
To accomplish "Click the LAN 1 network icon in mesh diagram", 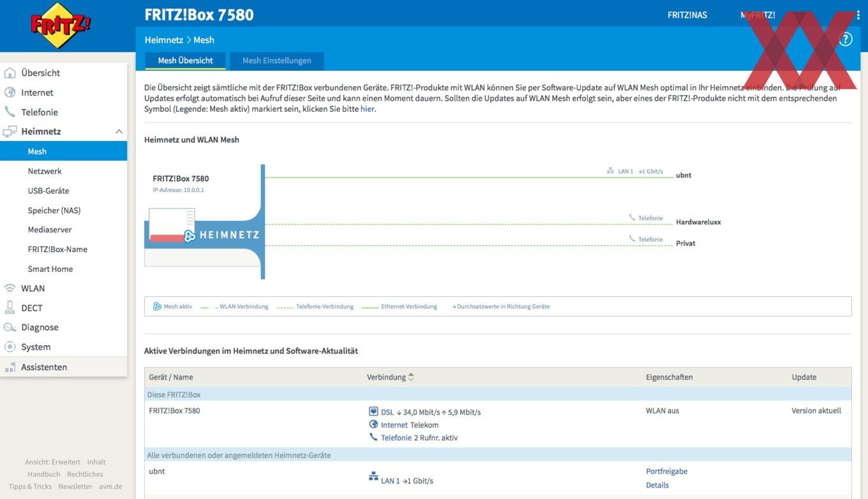I will [611, 171].
